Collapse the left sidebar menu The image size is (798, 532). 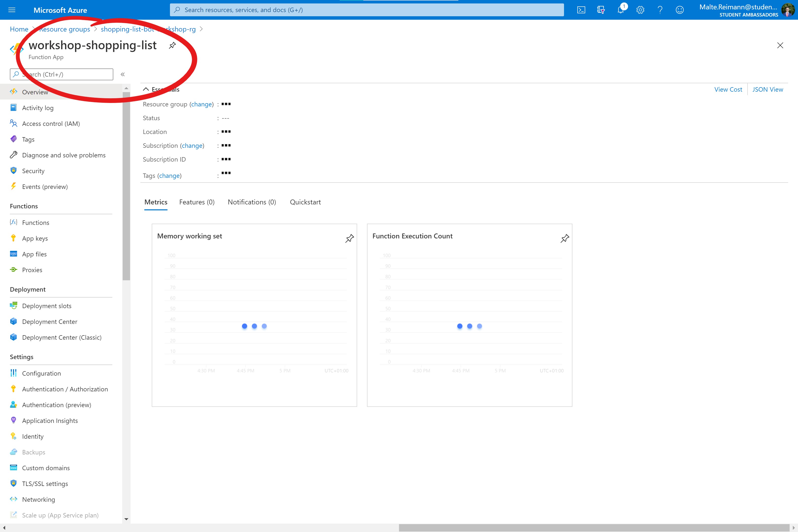123,74
